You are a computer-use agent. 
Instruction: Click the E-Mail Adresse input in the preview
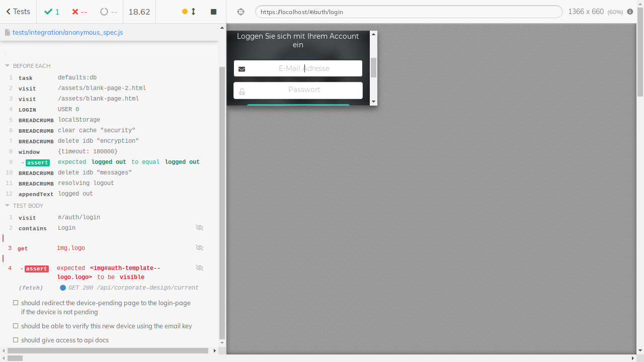(x=298, y=68)
